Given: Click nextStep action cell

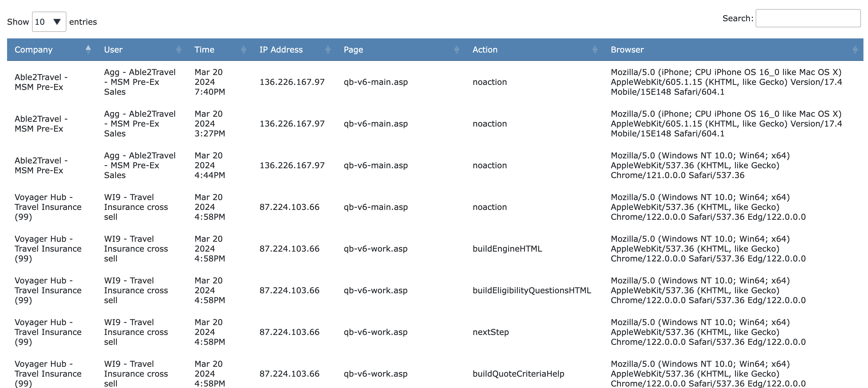Looking at the screenshot, I should [491, 332].
